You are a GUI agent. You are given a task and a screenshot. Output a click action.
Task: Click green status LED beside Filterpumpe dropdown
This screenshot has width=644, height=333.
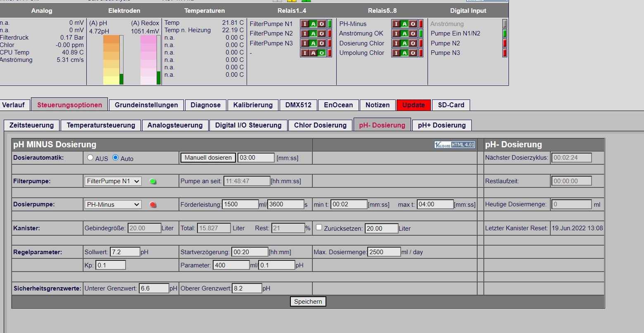tap(153, 181)
